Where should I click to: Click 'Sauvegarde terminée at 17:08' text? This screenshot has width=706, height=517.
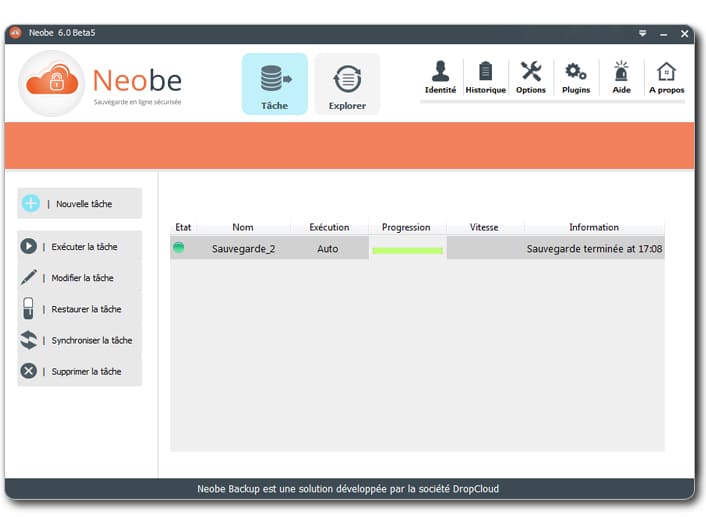[594, 249]
